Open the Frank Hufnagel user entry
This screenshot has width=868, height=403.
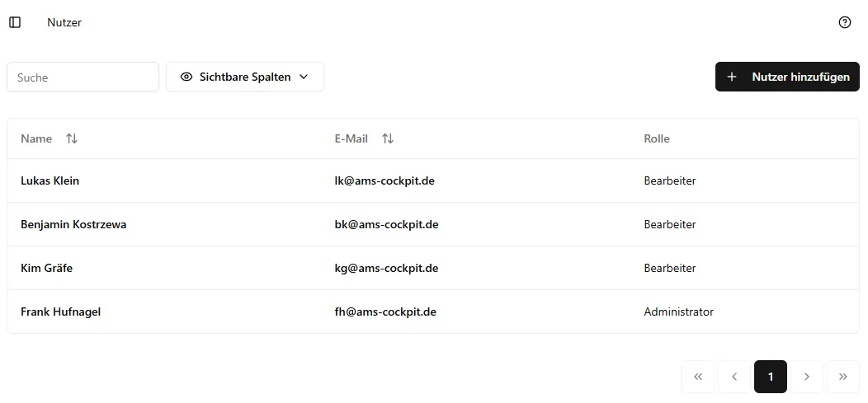[60, 312]
